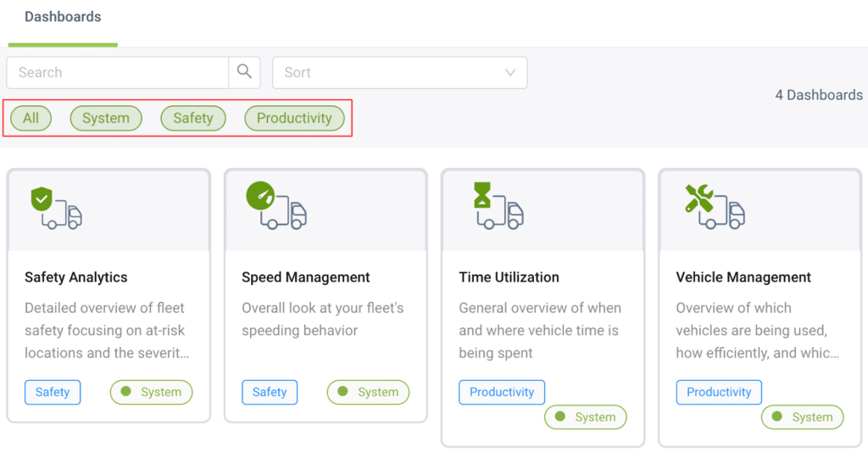Open the Speed Management dashboard title

click(306, 277)
